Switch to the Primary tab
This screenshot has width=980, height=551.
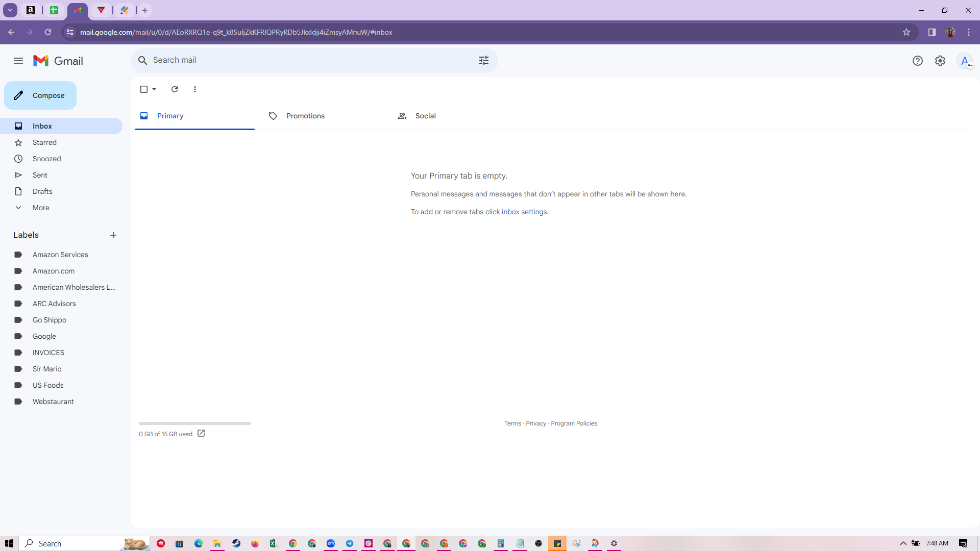(x=194, y=116)
